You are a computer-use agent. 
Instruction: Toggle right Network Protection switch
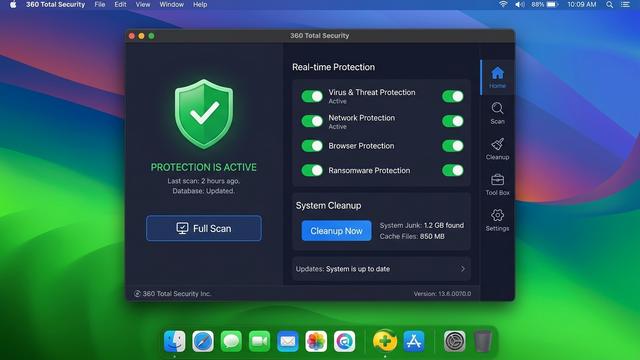(453, 121)
